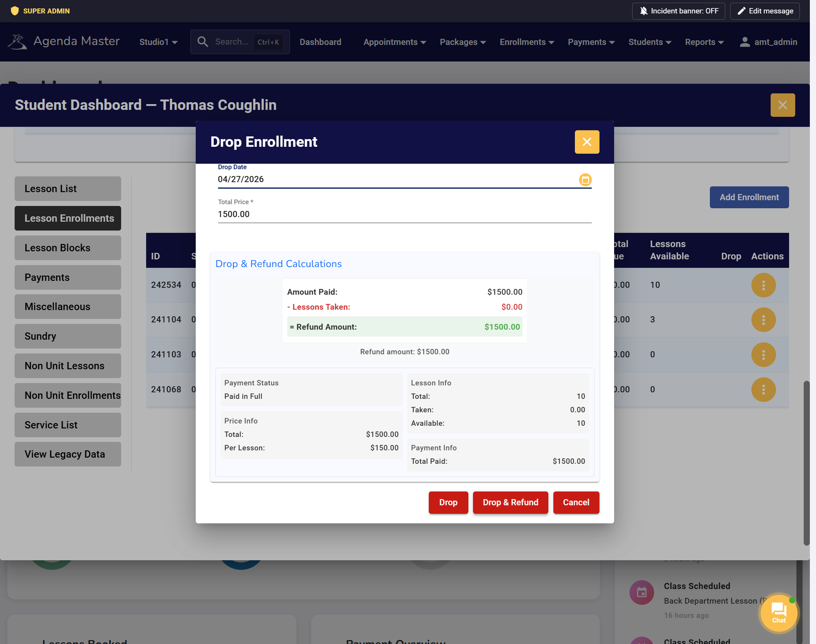The image size is (816, 644).
Task: Click enrollment ID 241103 cell
Action: pyautogui.click(x=166, y=355)
